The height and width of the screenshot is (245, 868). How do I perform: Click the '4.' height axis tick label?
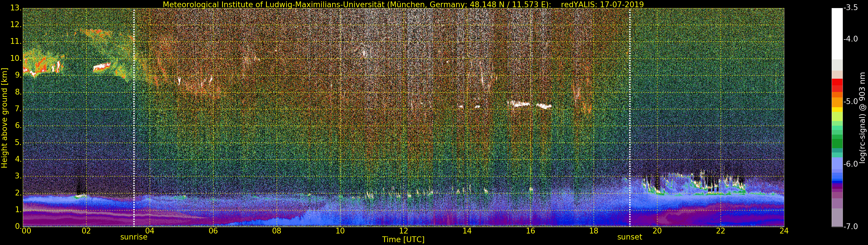(x=18, y=159)
